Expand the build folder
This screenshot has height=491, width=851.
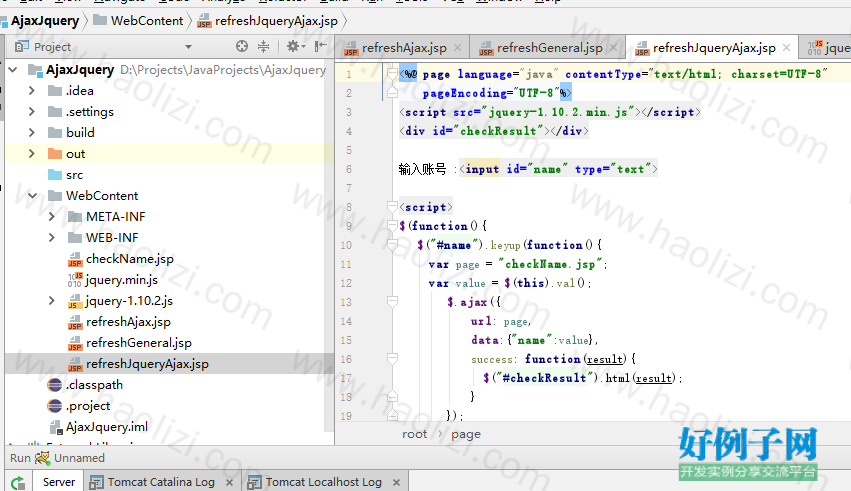pyautogui.click(x=31, y=132)
